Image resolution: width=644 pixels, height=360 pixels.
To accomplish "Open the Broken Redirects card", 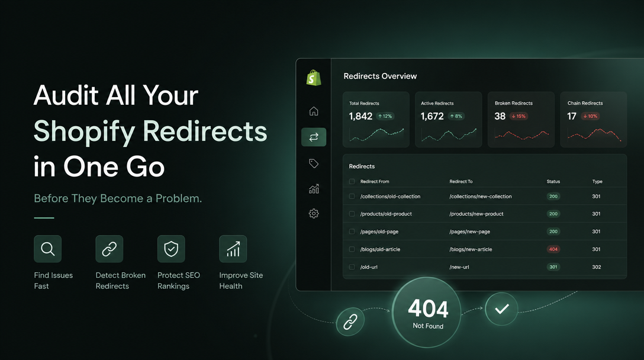I will tap(521, 120).
